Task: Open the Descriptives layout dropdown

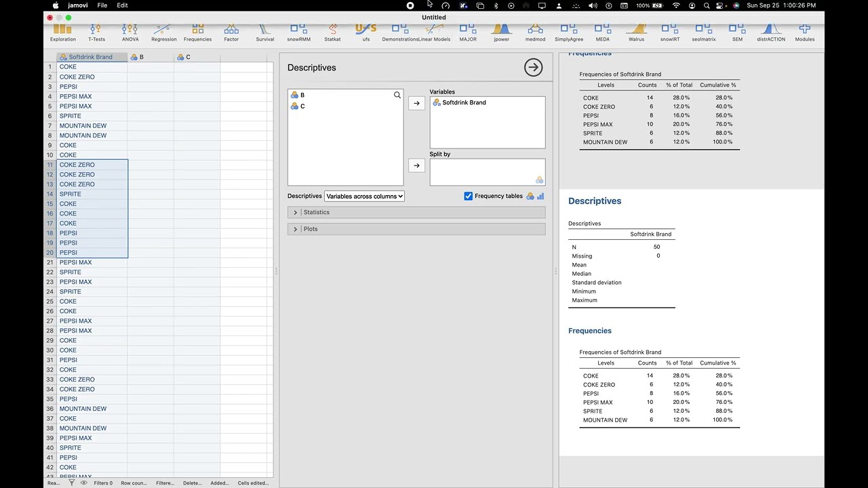Action: pos(364,196)
